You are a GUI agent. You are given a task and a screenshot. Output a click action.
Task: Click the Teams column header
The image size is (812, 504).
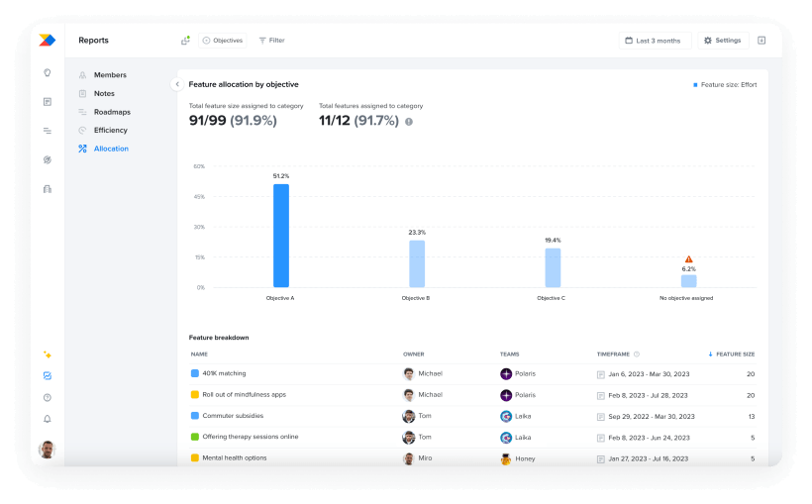pyautogui.click(x=510, y=354)
